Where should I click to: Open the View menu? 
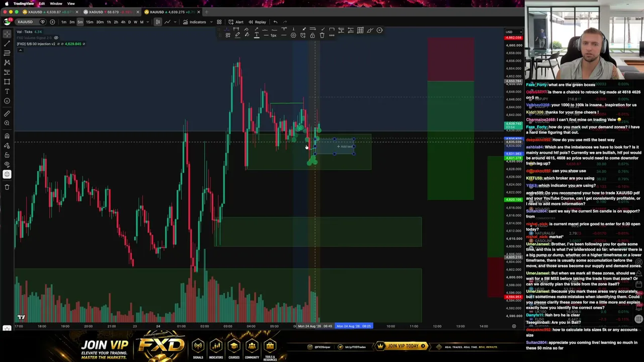point(71,4)
